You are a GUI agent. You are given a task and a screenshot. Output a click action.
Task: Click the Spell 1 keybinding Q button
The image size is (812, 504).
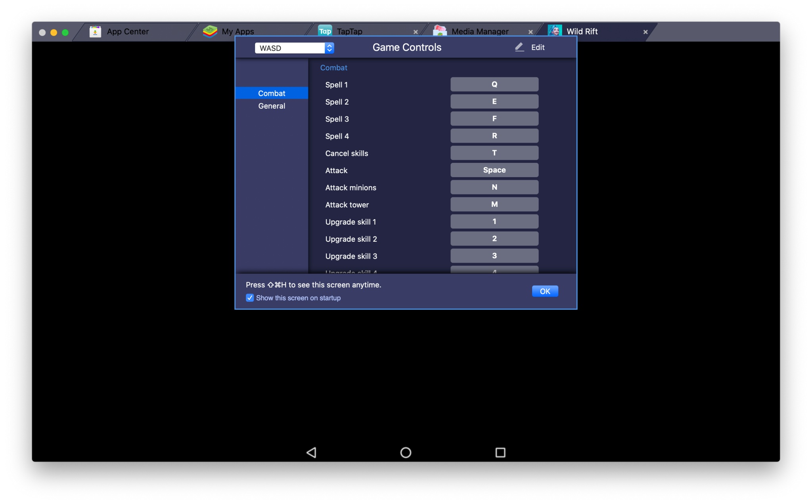[494, 84]
